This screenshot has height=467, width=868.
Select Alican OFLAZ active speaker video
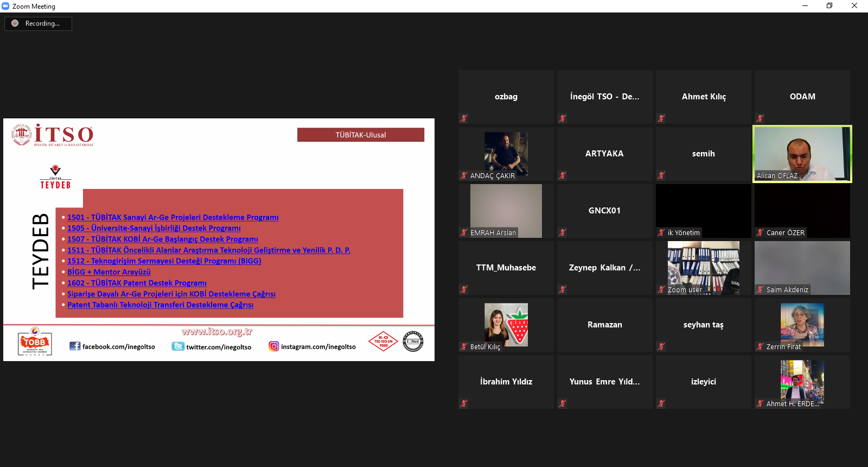tap(802, 154)
